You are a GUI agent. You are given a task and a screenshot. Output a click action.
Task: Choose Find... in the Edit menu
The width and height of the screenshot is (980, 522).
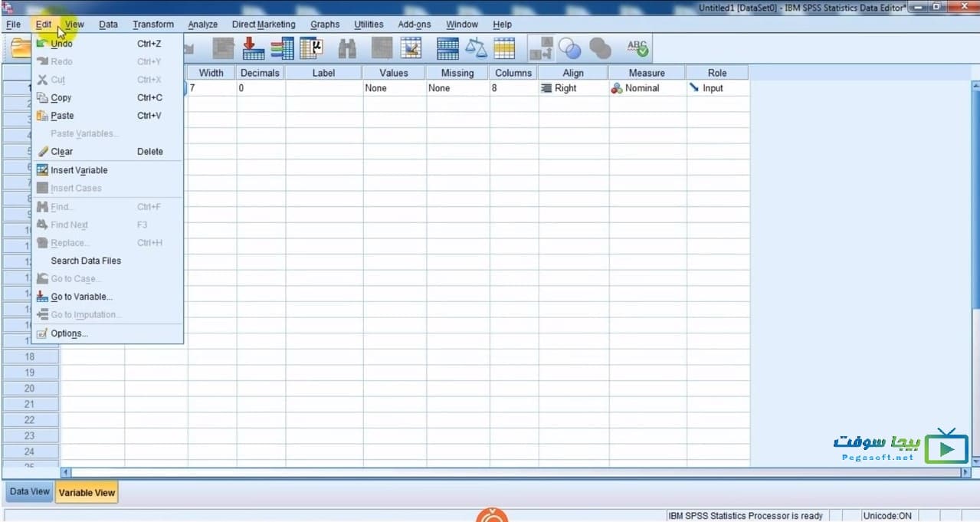(107, 207)
